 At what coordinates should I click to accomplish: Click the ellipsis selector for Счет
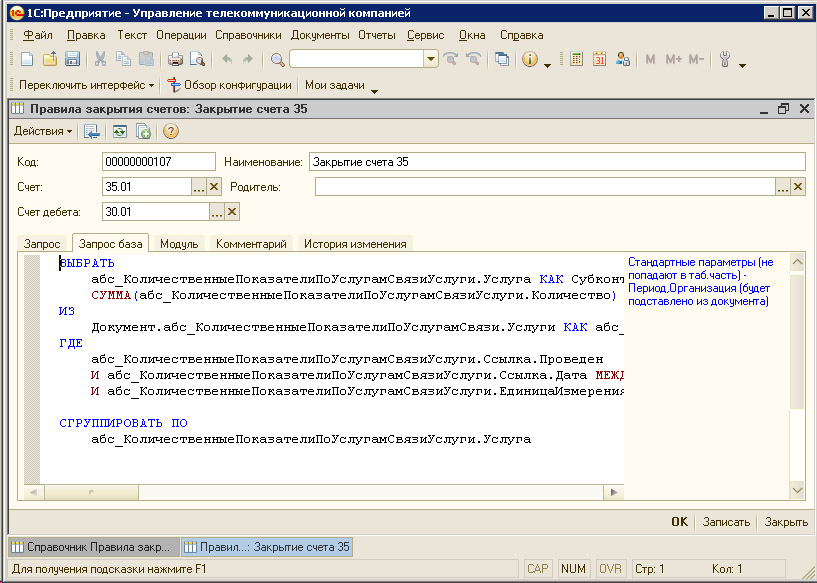click(199, 187)
